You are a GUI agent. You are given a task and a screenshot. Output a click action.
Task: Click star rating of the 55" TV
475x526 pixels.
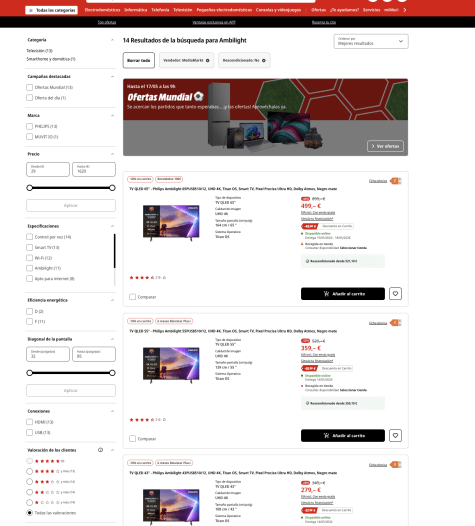[142, 419]
